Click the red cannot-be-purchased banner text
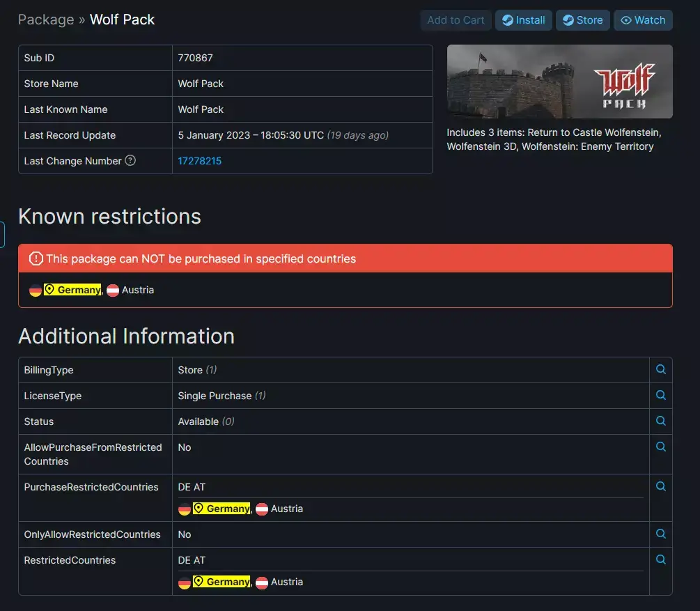This screenshot has width=700, height=611. click(201, 259)
